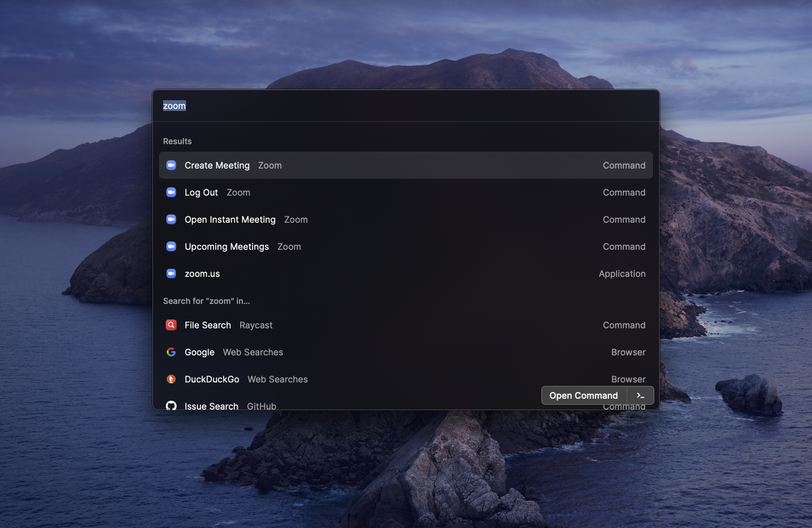The height and width of the screenshot is (528, 812).
Task: Select Log Out command text
Action: tap(202, 192)
